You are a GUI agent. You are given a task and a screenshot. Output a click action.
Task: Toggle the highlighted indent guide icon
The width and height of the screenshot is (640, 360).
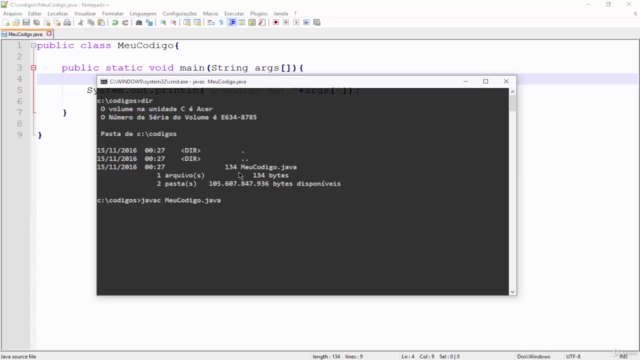point(232,22)
